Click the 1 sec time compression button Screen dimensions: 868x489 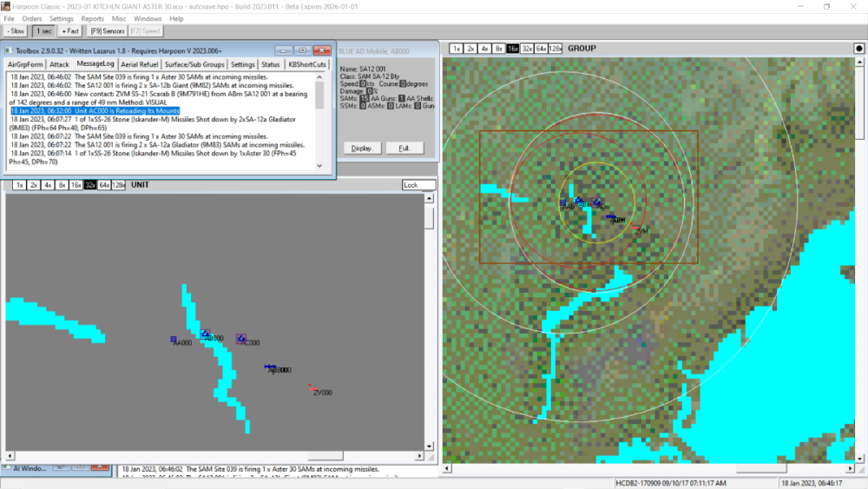click(43, 31)
